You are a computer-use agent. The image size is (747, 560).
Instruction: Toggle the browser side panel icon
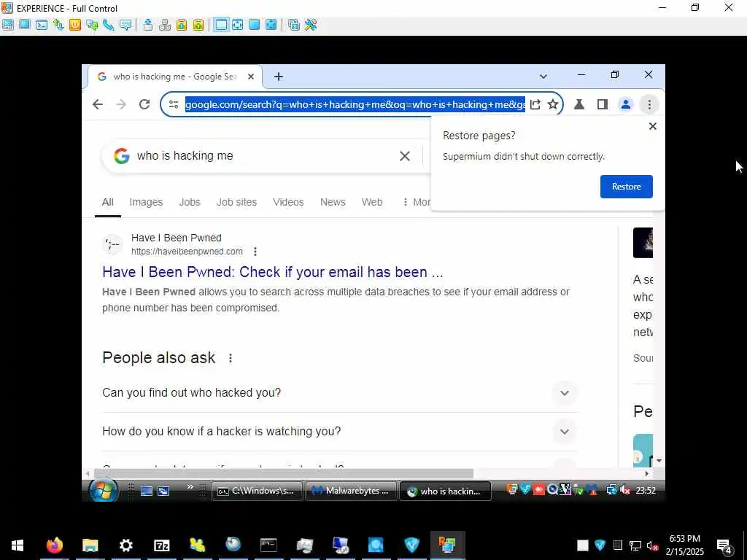coord(603,104)
